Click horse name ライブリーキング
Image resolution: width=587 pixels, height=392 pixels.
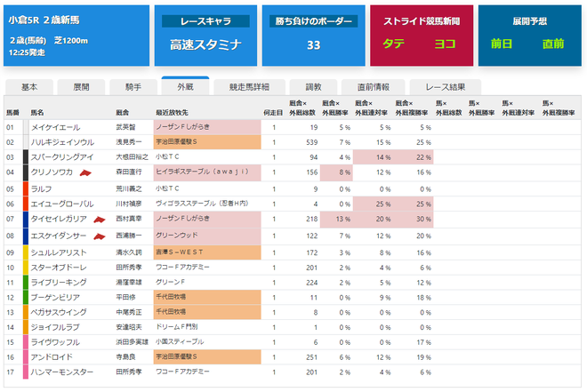coord(59,283)
